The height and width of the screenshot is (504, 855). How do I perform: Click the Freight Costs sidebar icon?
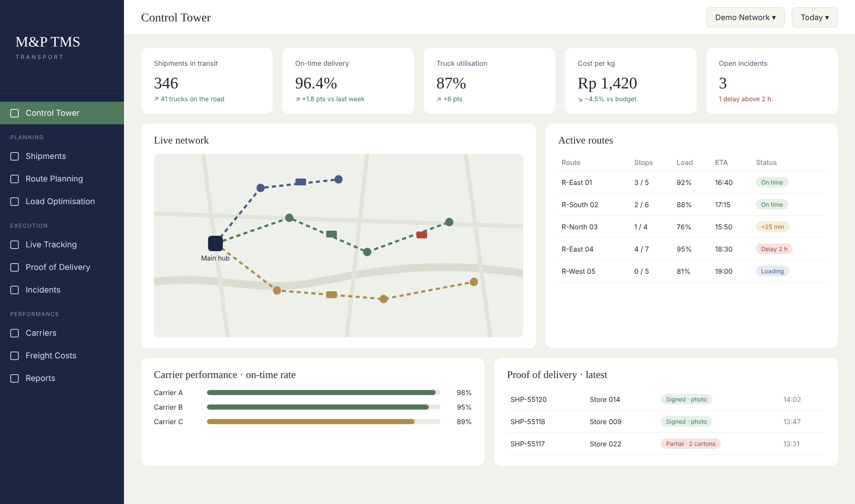point(15,356)
